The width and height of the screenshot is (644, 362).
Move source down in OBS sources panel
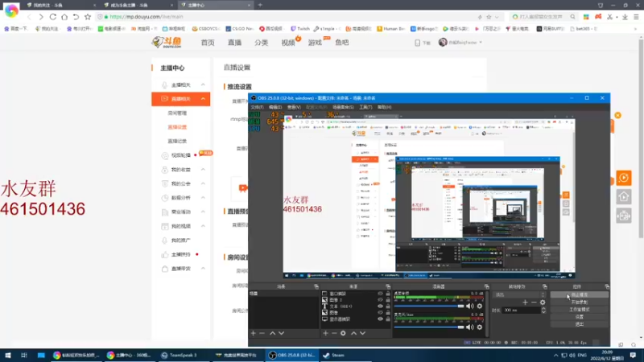(x=363, y=333)
